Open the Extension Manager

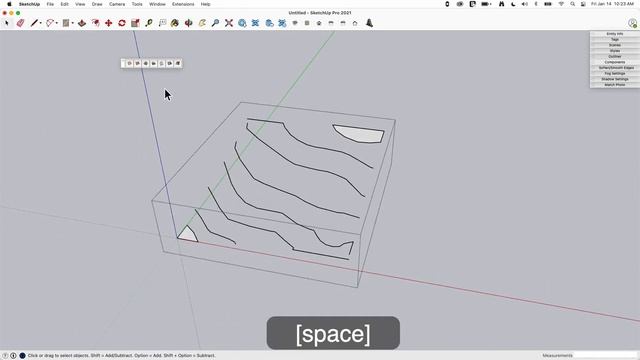[x=282, y=23]
